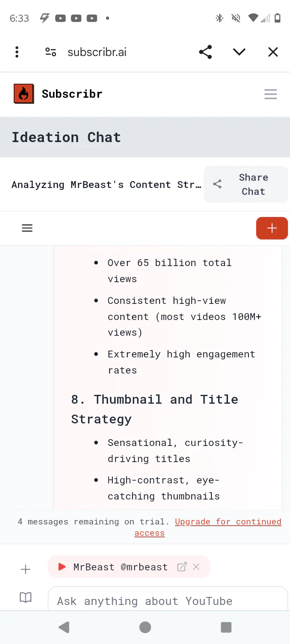
Task: Collapse the browser tab with down chevron
Action: click(x=239, y=52)
